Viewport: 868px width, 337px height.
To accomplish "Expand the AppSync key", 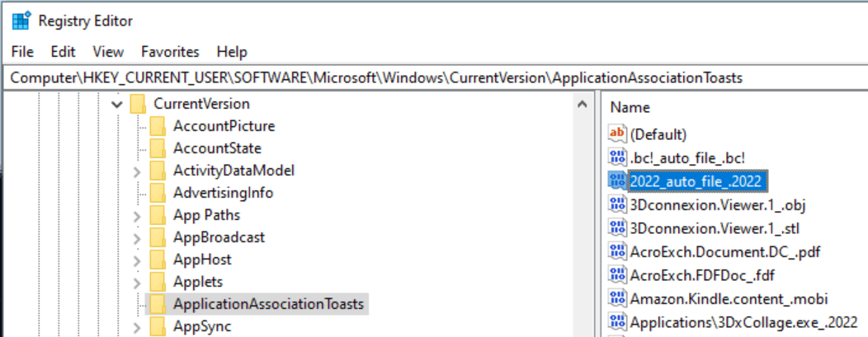I will pyautogui.click(x=137, y=326).
